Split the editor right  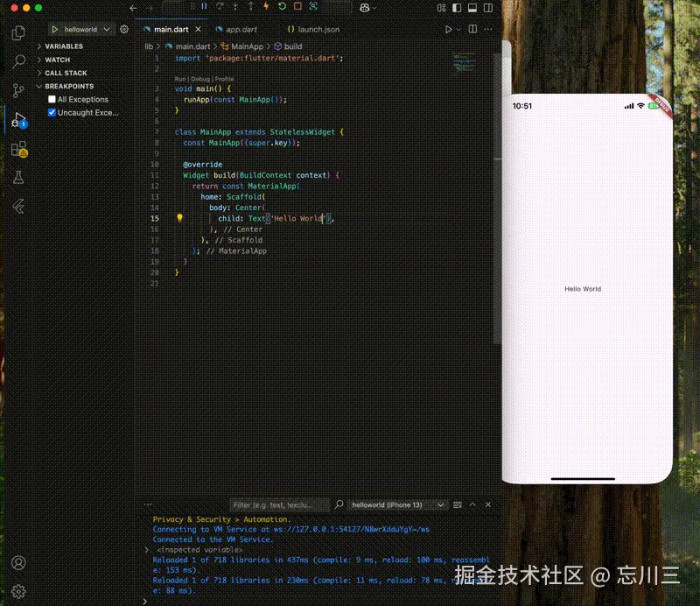pos(472,29)
